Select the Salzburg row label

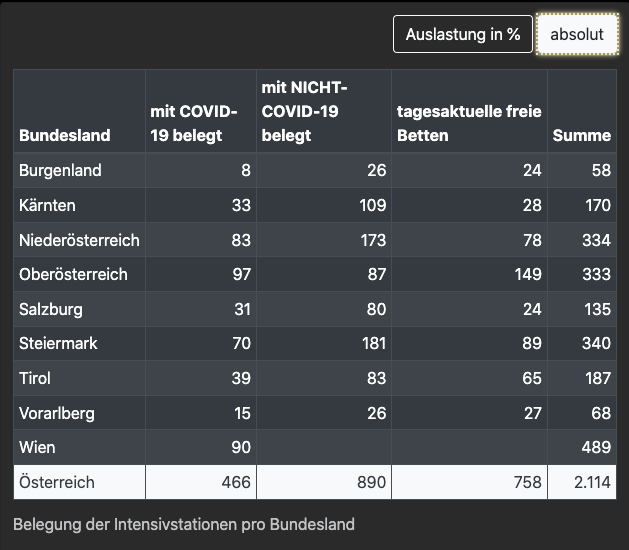[x=51, y=309]
